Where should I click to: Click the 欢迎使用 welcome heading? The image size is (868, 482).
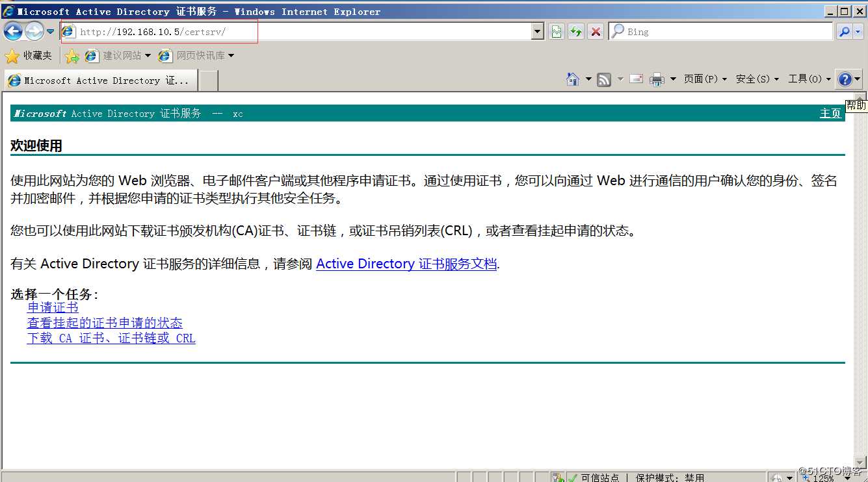click(36, 146)
